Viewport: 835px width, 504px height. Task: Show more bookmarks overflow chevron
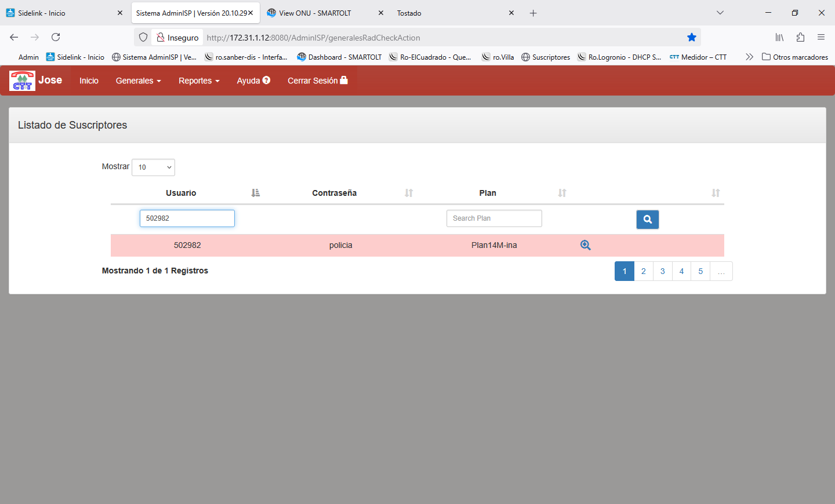coord(749,57)
